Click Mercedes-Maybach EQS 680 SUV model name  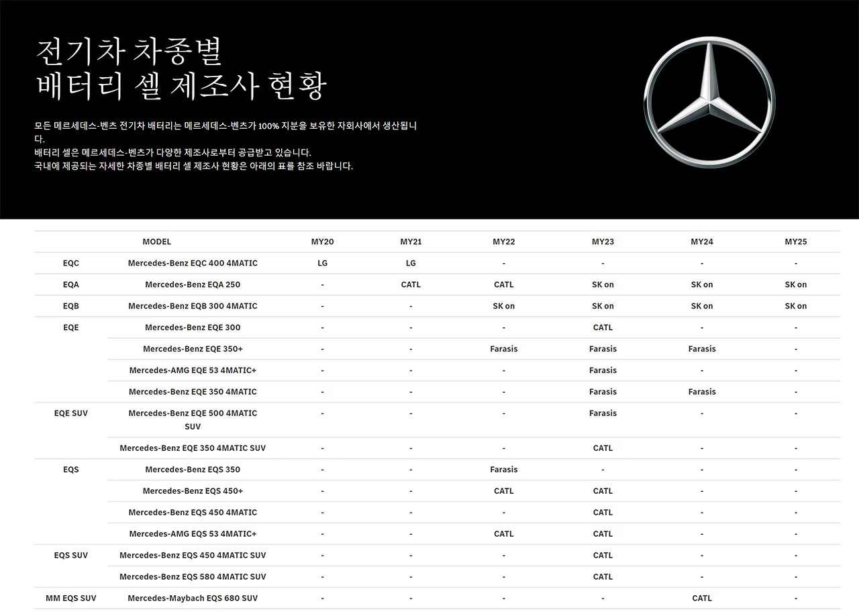coord(193,599)
